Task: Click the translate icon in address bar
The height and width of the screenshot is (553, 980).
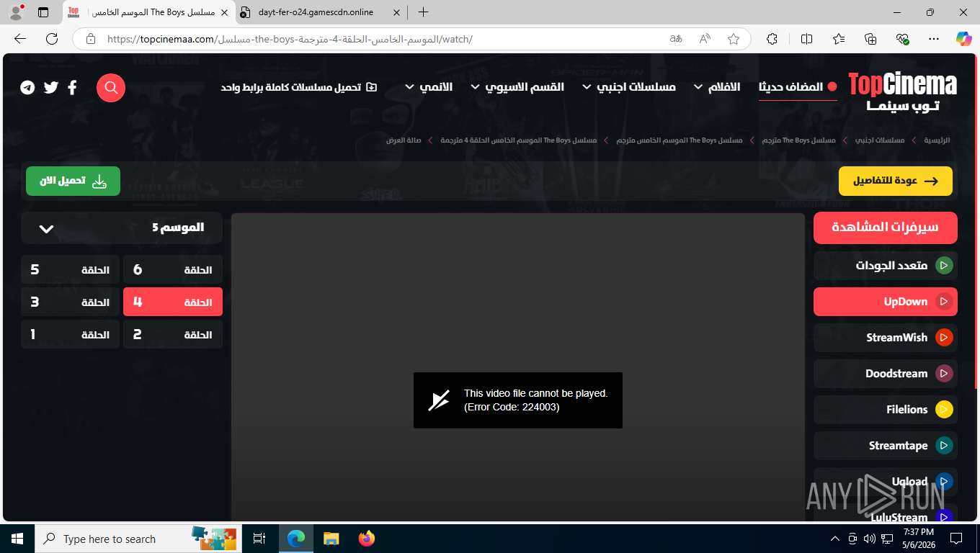Action: coord(676,39)
